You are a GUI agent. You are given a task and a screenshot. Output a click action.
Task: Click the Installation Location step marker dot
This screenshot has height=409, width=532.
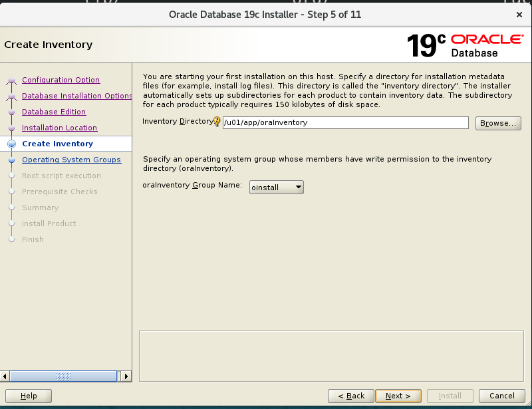(x=11, y=128)
